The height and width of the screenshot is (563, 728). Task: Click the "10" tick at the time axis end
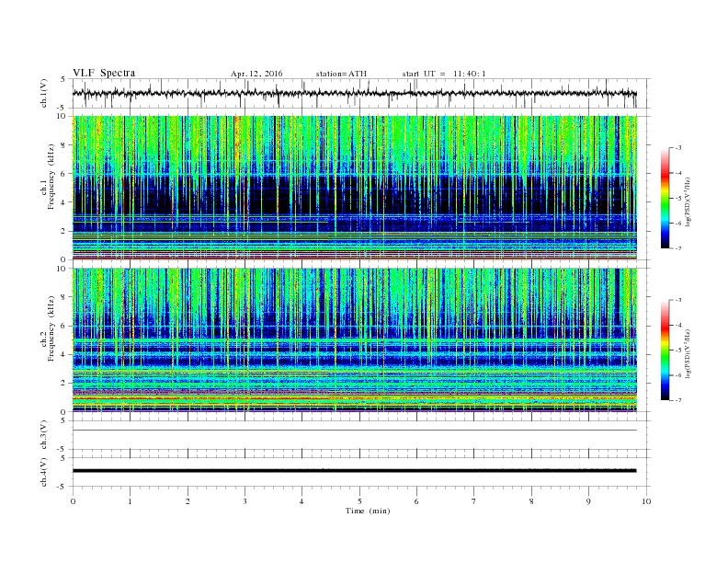click(x=646, y=501)
